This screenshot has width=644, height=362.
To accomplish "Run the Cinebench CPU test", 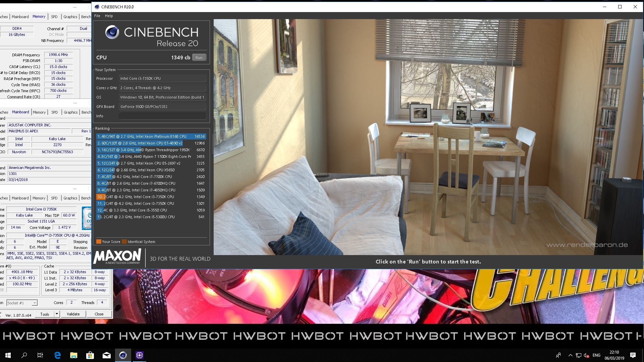I will pos(199,58).
